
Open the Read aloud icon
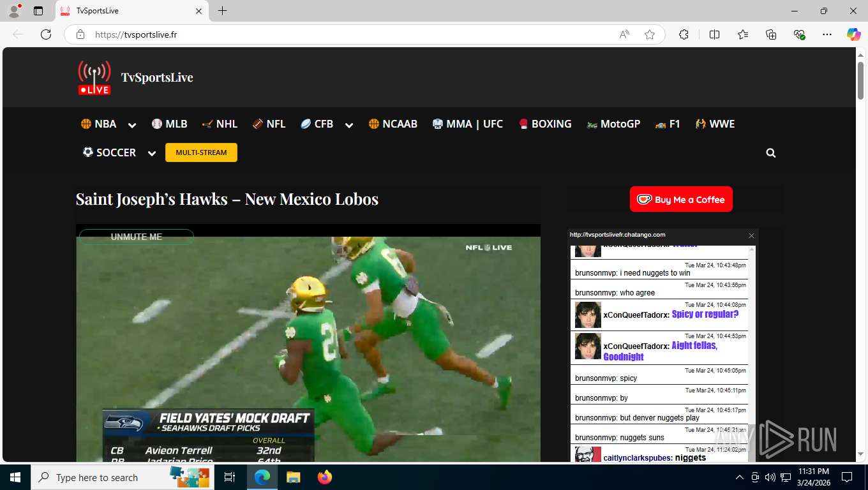point(624,34)
